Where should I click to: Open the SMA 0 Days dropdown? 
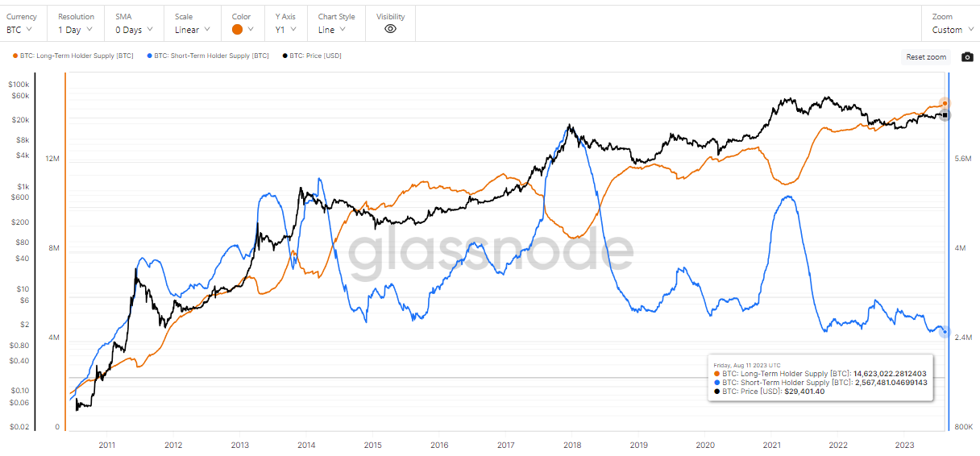pyautogui.click(x=134, y=30)
